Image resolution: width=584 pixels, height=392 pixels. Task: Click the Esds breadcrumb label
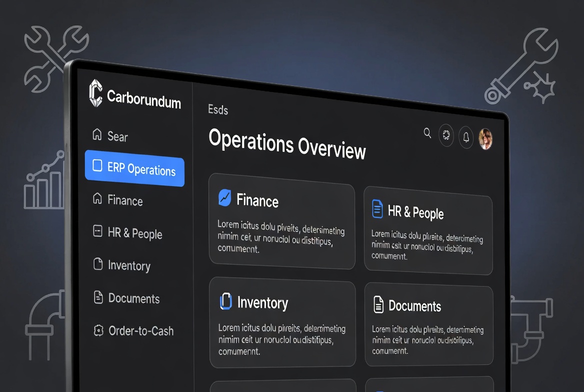pos(218,109)
